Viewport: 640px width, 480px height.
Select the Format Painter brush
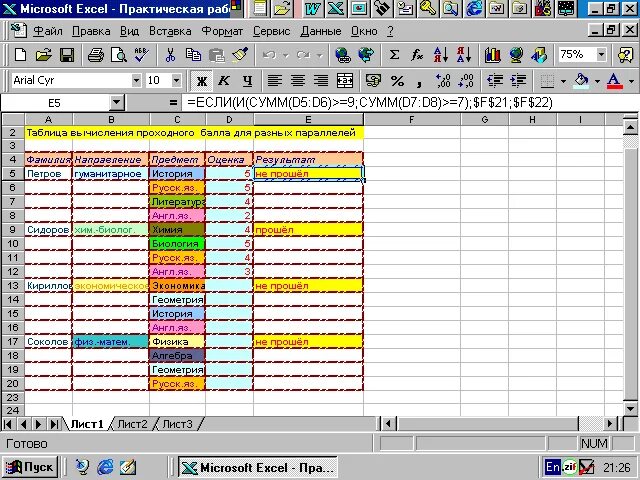click(x=240, y=54)
